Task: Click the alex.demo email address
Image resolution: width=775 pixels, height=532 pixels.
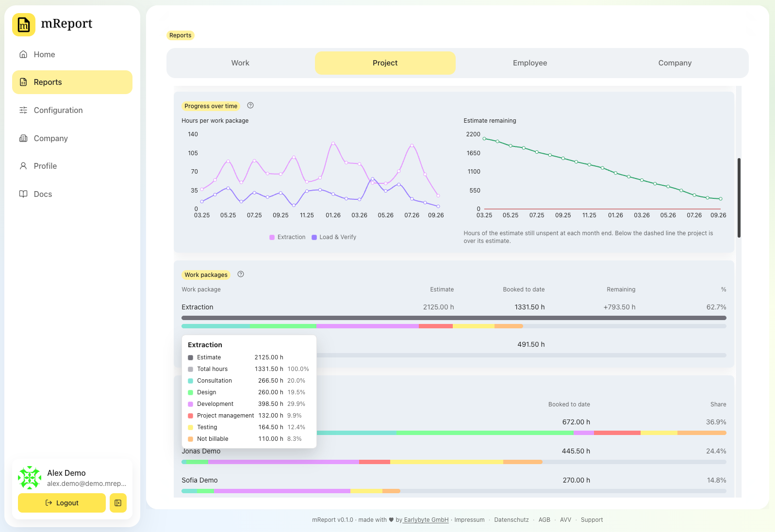Action: click(86, 484)
